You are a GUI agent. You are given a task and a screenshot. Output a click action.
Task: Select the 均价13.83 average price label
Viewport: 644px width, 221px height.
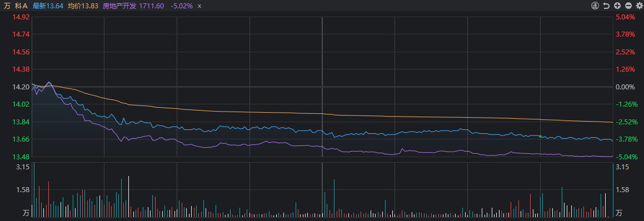pos(83,6)
